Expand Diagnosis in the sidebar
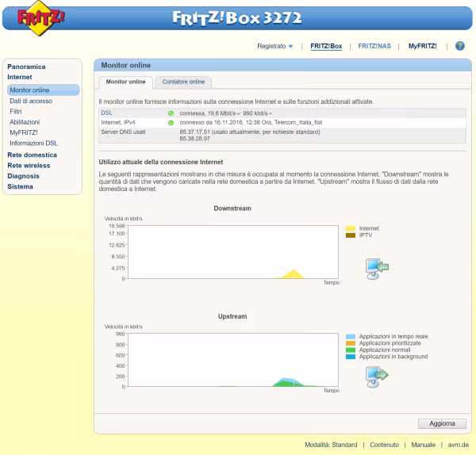The height and width of the screenshot is (455, 476). pos(23,176)
